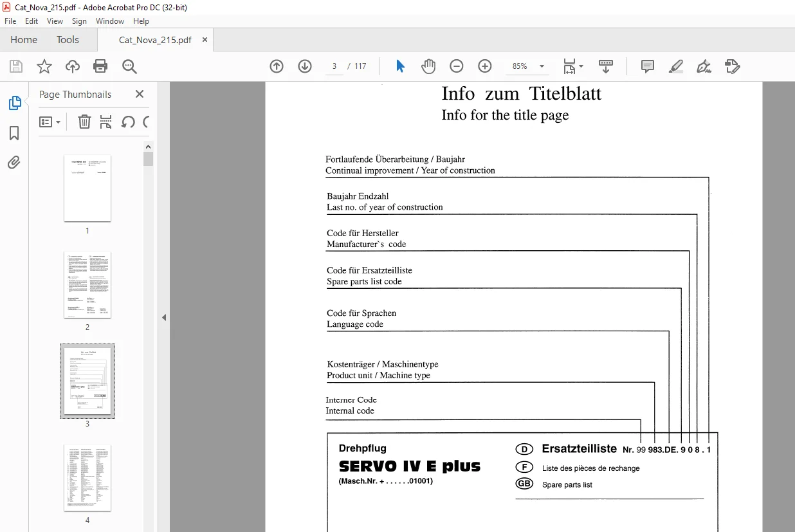This screenshot has width=795, height=532.
Task: Select the Highlight text pen tool
Action: (x=675, y=66)
